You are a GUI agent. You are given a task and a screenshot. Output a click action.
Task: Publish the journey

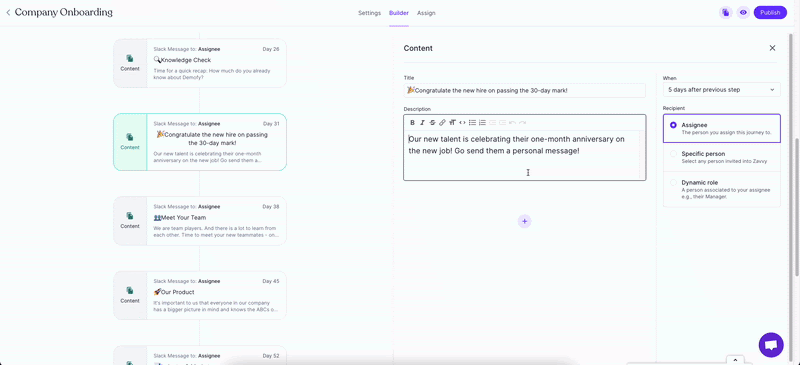click(770, 13)
